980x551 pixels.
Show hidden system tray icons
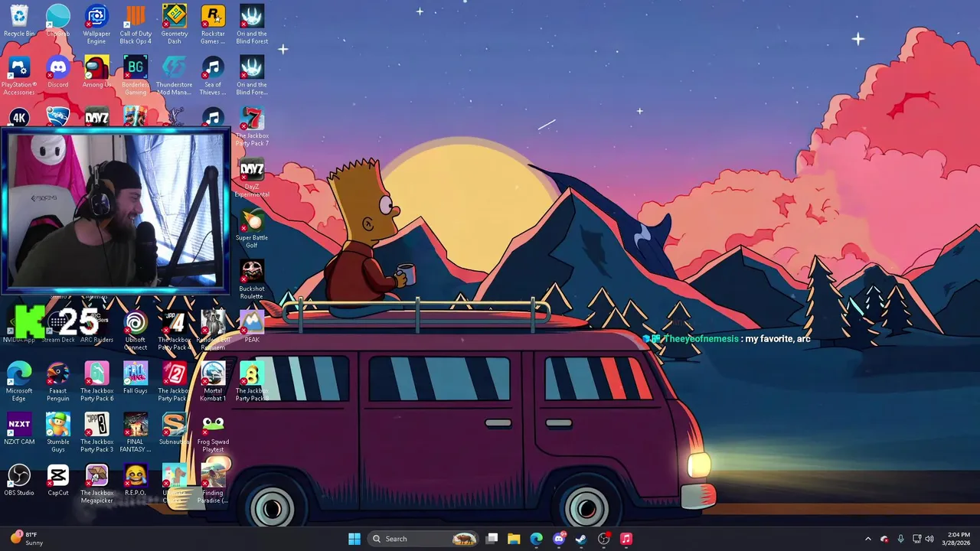[867, 539]
